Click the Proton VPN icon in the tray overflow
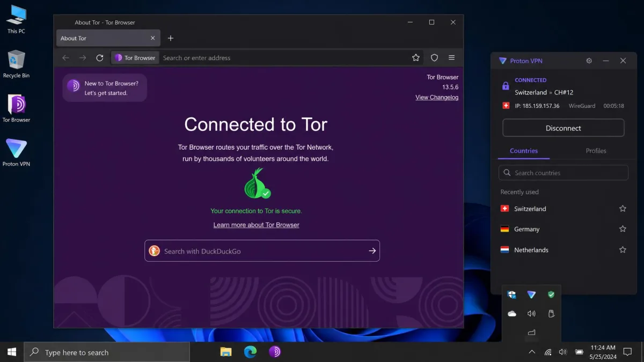Screen dimensions: 644x362 pyautogui.click(x=531, y=294)
